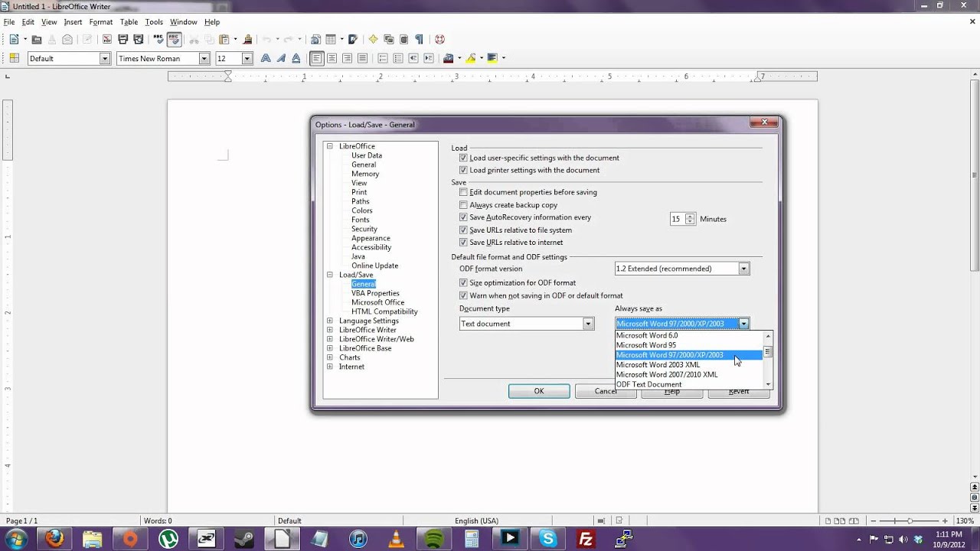The height and width of the screenshot is (551, 980).
Task: Apply Italic with the slanted A icon
Action: [281, 58]
